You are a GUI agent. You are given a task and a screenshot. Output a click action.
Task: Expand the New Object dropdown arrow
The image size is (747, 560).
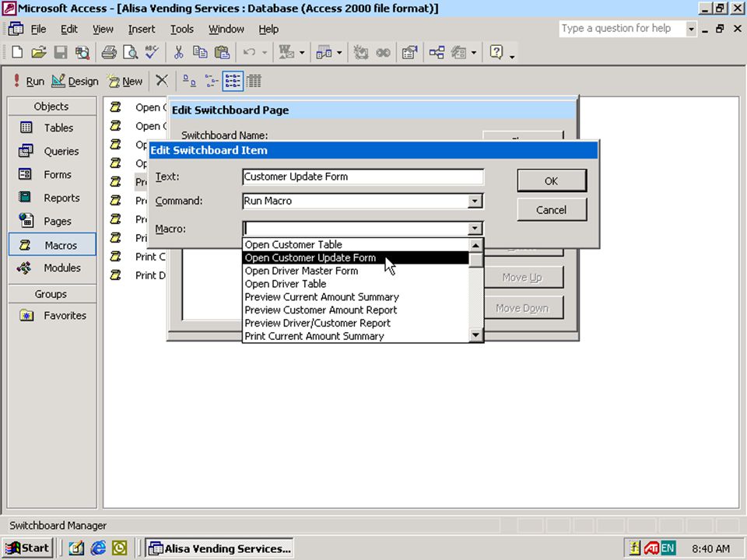tap(474, 52)
